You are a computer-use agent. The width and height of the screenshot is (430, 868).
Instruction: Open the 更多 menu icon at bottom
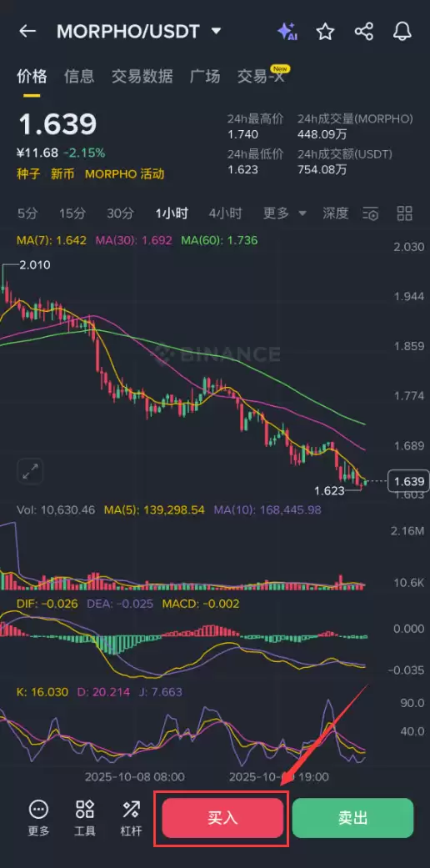[x=38, y=818]
